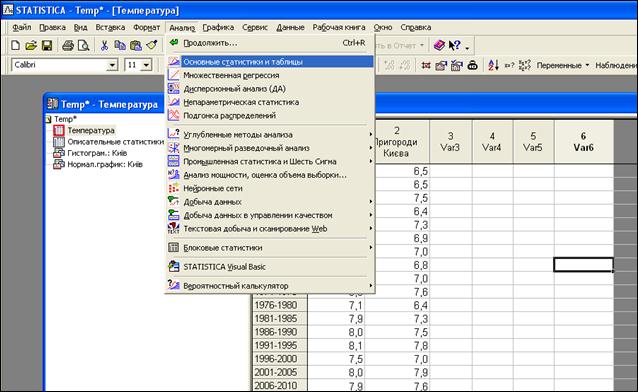Open the Формат menu

[146, 27]
